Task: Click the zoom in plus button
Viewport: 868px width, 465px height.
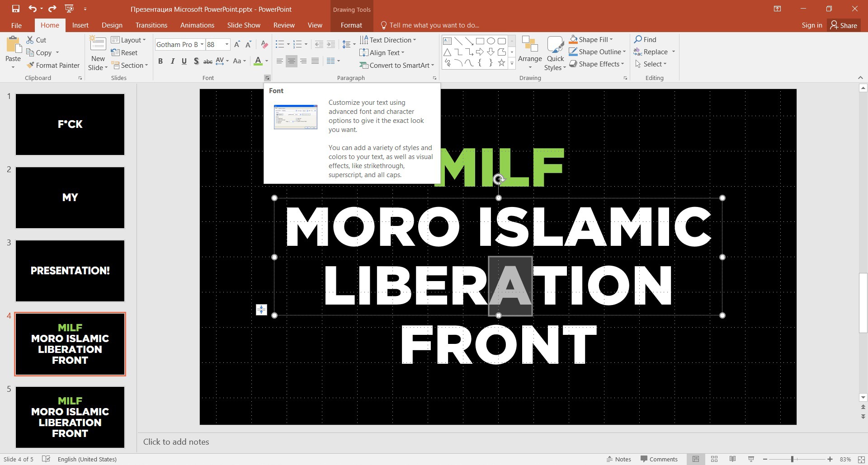Action: click(830, 459)
